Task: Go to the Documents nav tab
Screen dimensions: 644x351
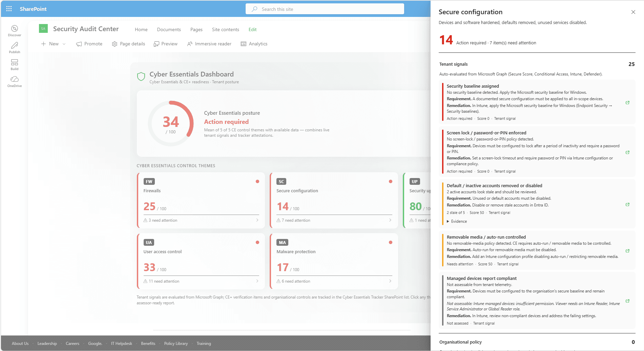Action: click(169, 29)
